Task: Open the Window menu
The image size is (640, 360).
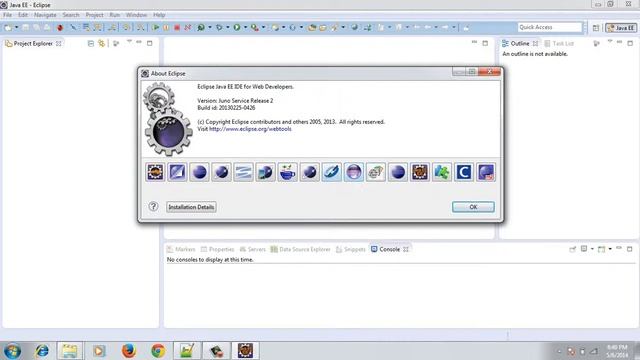Action: coord(136,15)
